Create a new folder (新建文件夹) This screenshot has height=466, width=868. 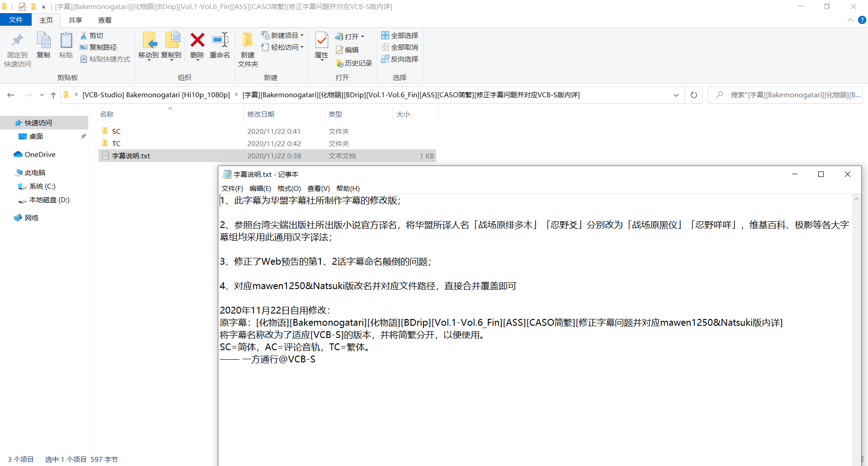tap(248, 50)
